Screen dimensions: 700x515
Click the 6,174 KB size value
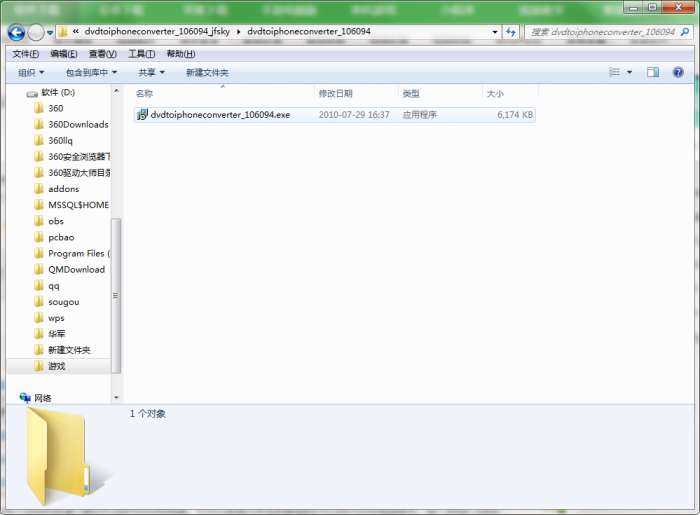coord(515,115)
